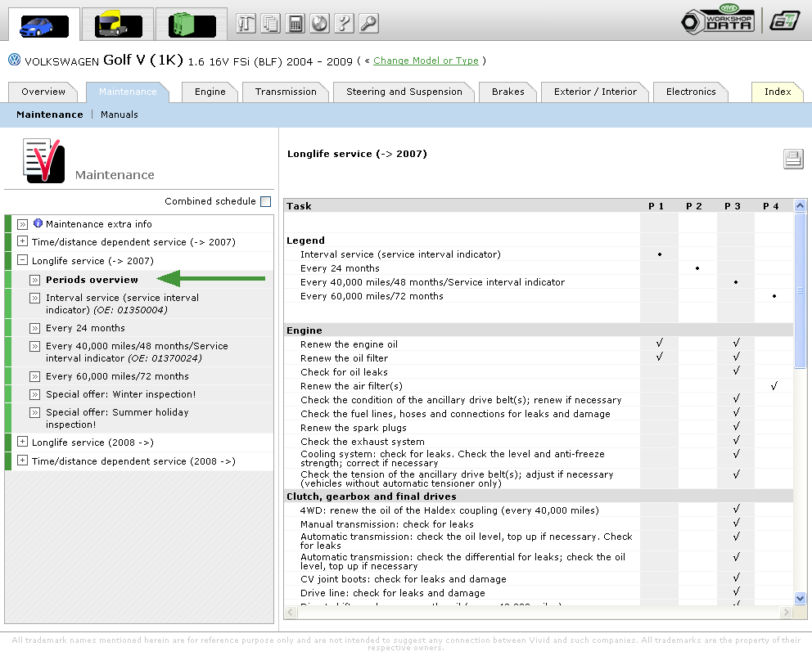Switch to the Overview tab
Image resolution: width=812 pixels, height=665 pixels.
click(43, 92)
